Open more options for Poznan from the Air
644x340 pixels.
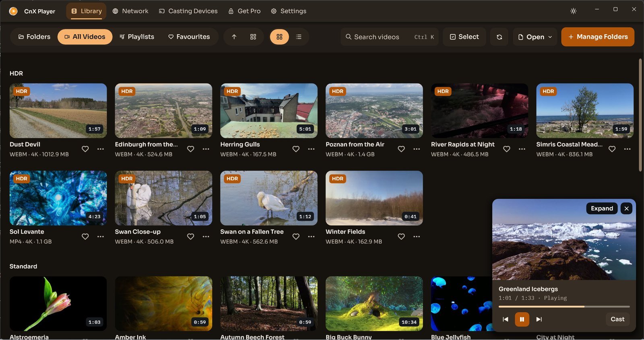click(x=417, y=149)
